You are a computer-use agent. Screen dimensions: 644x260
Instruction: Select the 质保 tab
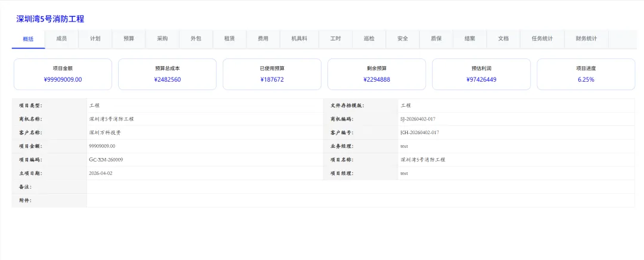click(x=436, y=39)
